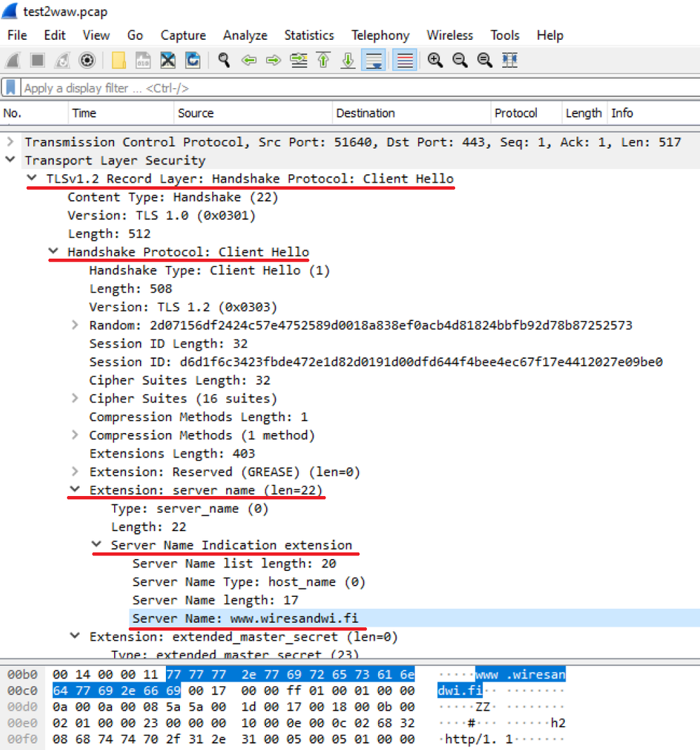The image size is (700, 750).
Task: Zoom in on the packet list
Action: coord(435,60)
